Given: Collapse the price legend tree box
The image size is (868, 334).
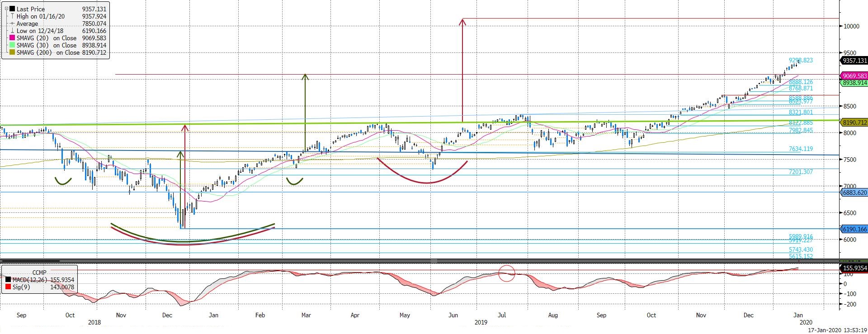Looking at the screenshot, I should (x=5, y=9).
